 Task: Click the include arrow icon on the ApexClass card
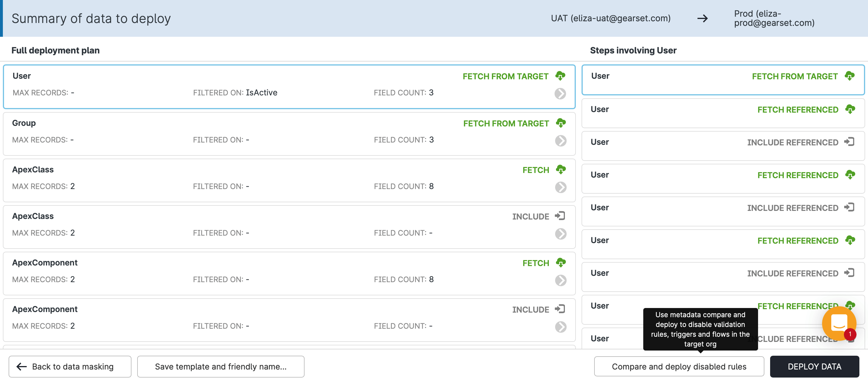tap(560, 216)
